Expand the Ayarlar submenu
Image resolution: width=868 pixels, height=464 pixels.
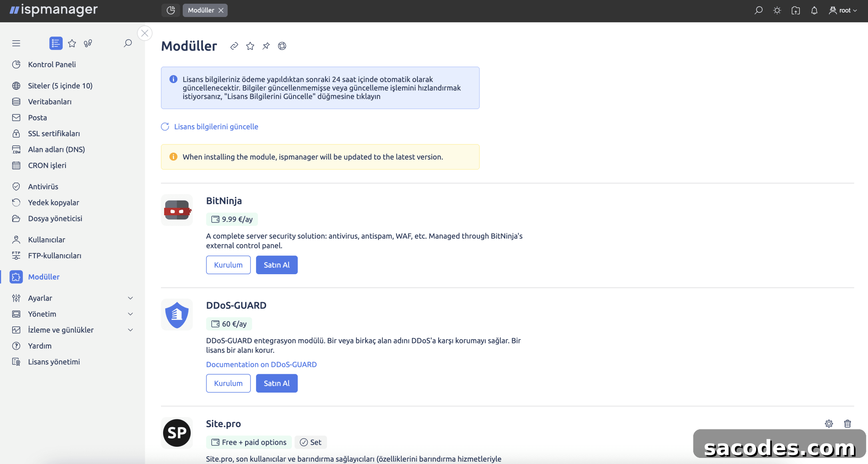[x=73, y=298]
